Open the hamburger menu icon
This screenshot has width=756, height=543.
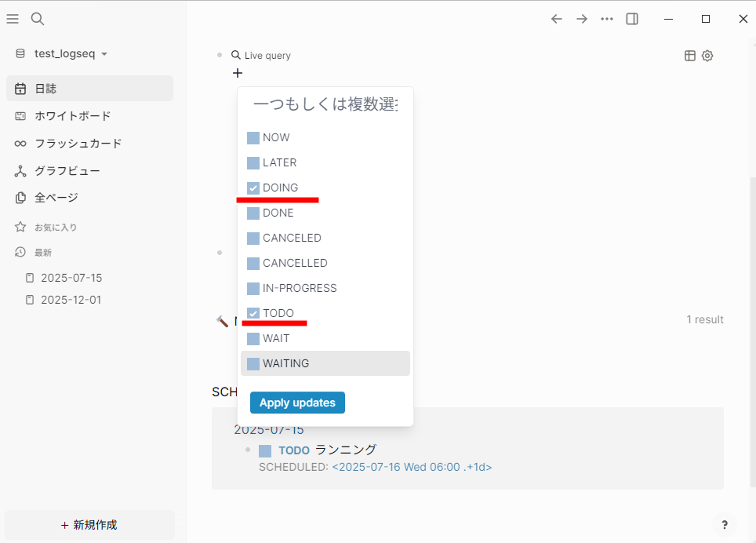click(13, 19)
